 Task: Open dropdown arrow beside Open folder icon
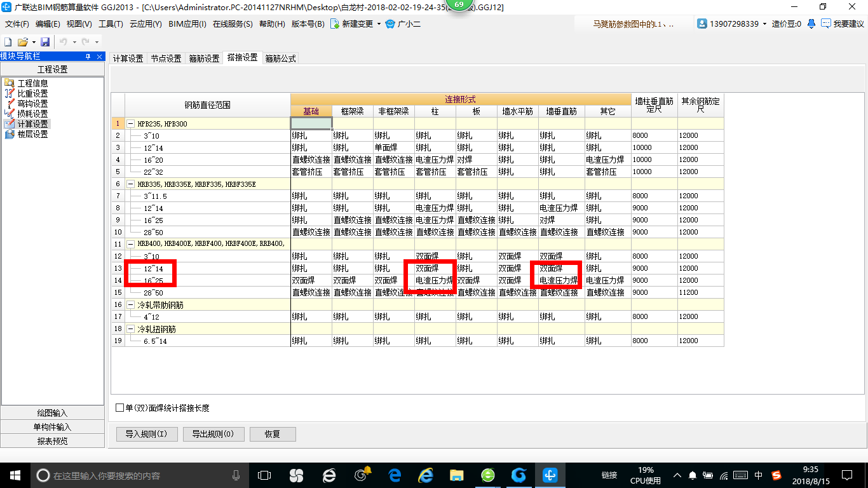coord(34,42)
